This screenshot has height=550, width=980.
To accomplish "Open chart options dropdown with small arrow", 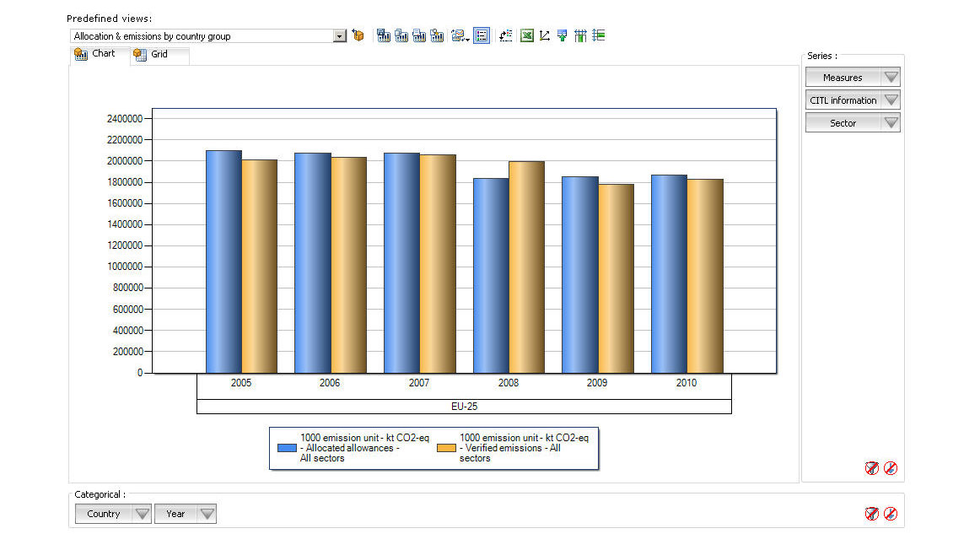I will [x=460, y=36].
